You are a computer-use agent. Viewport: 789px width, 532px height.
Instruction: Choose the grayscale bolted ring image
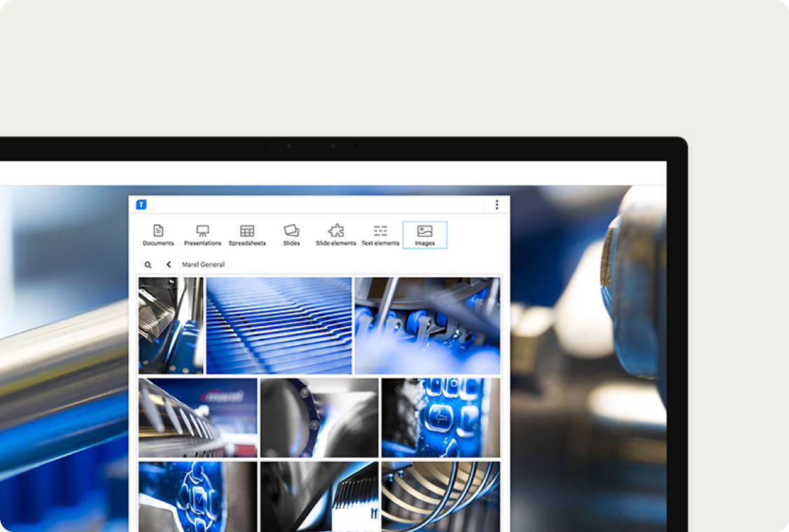pyautogui.click(x=319, y=418)
